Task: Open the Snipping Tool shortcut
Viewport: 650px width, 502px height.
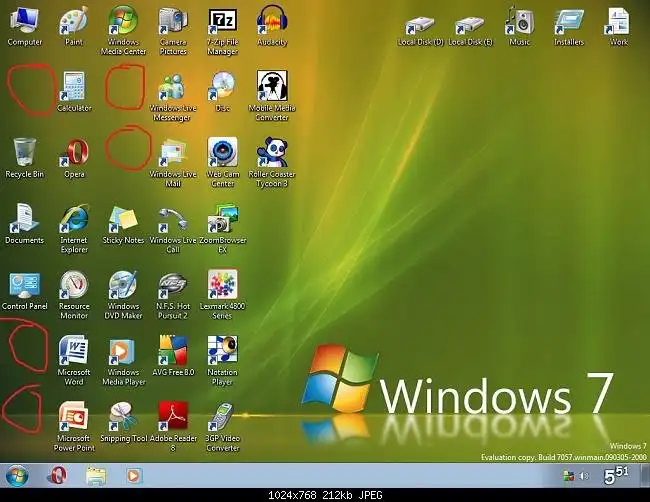Action: [123, 416]
